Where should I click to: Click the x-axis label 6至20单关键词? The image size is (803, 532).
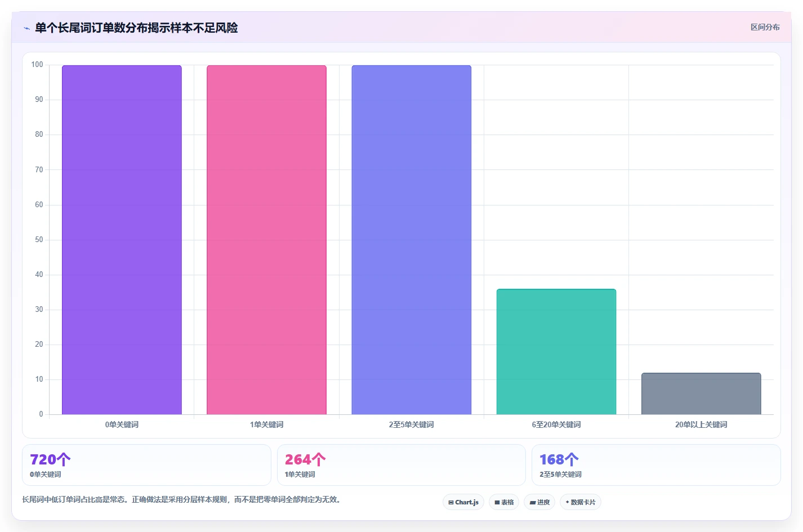556,424
